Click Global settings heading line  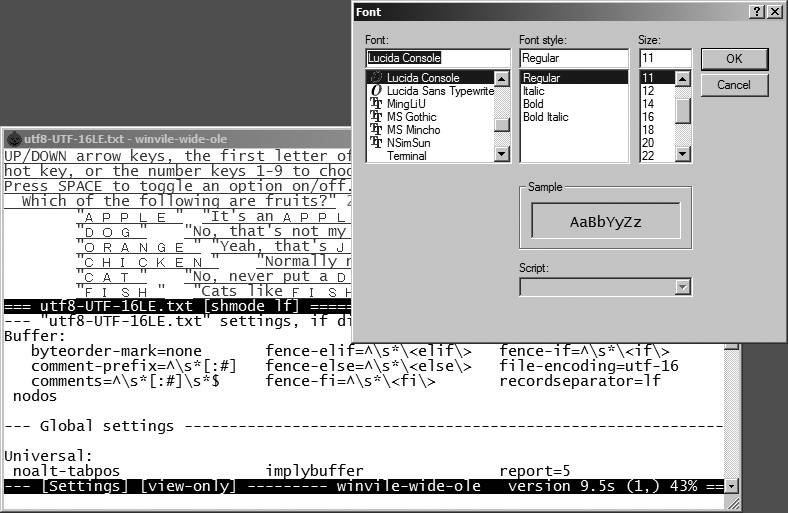364,426
